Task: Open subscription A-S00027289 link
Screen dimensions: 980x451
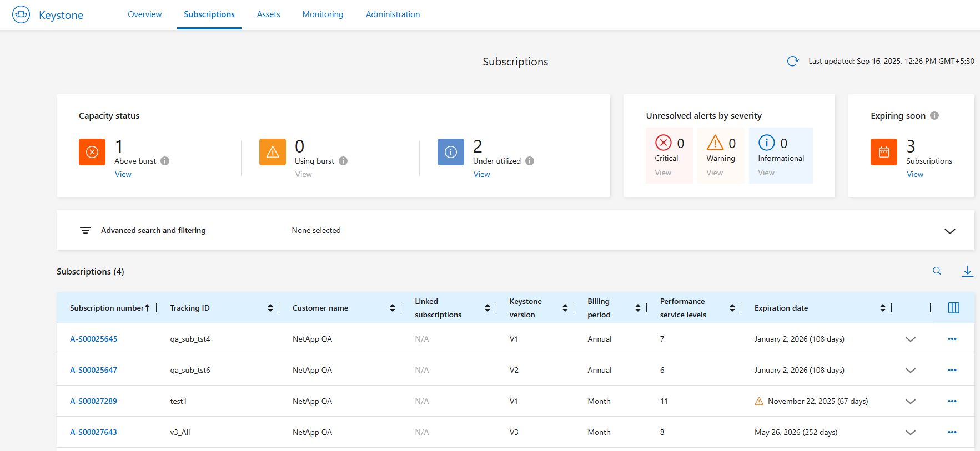Action: (93, 401)
